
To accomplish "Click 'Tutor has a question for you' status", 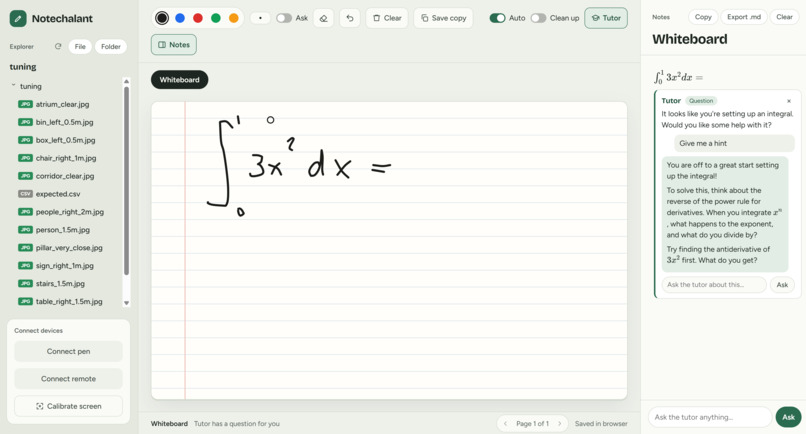I will click(237, 424).
